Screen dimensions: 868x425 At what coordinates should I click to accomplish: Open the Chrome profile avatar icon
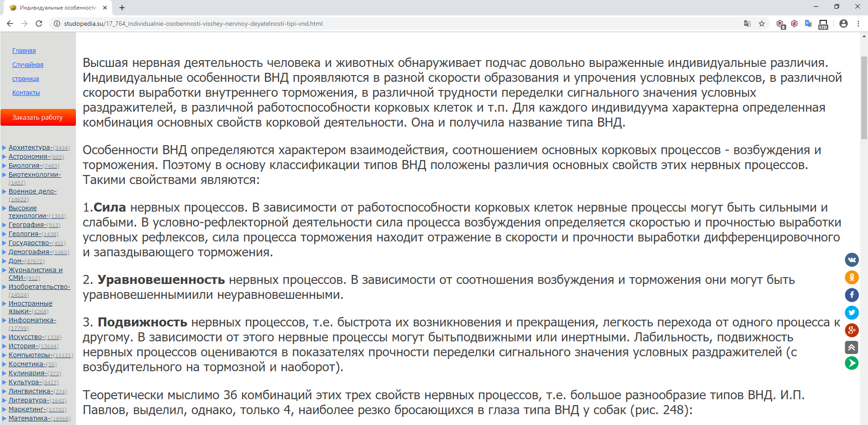click(844, 24)
